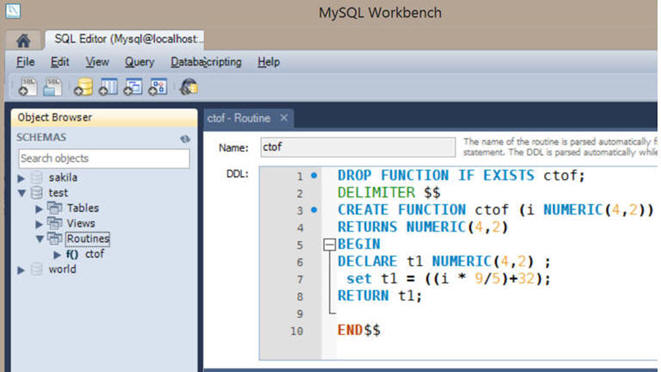The height and width of the screenshot is (372, 661).
Task: Create new schema toolbar icon
Action: 83,87
